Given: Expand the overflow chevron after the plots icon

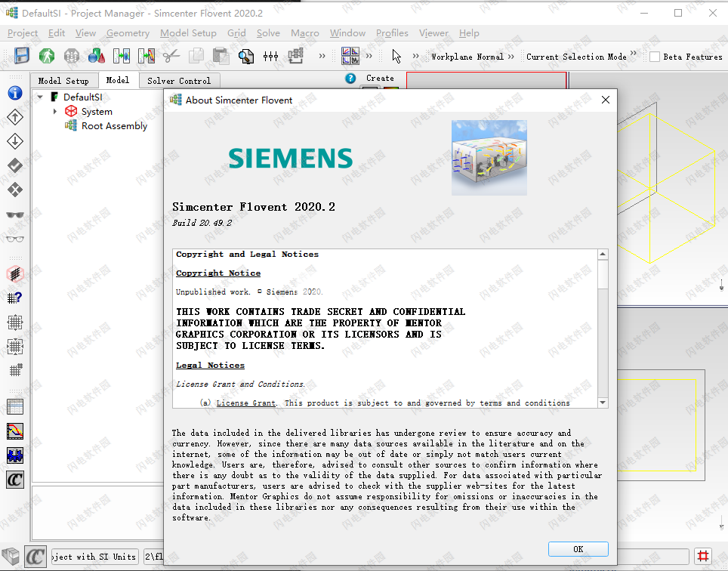Looking at the screenshot, I should coord(369,56).
